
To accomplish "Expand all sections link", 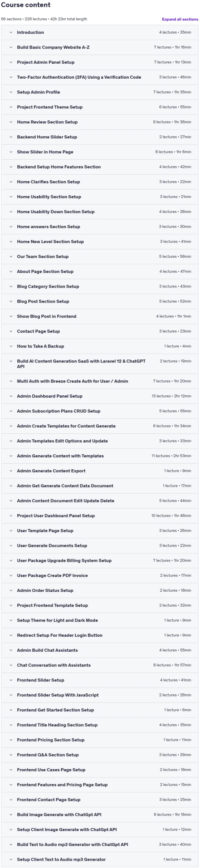I will pos(180,19).
